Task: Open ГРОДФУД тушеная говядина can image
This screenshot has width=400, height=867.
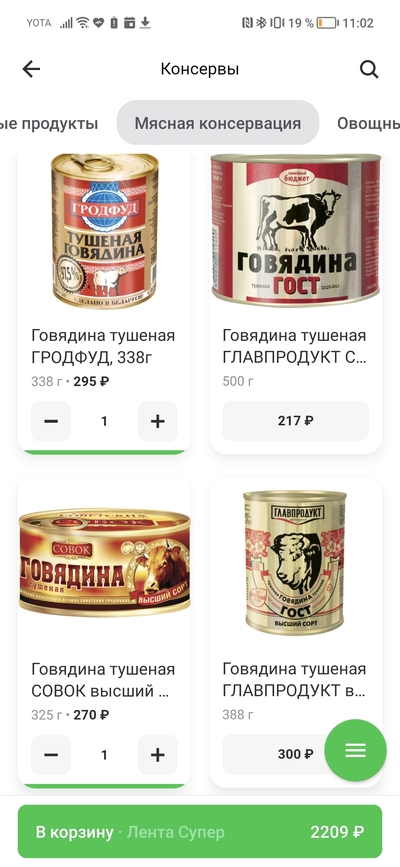Action: (x=105, y=231)
